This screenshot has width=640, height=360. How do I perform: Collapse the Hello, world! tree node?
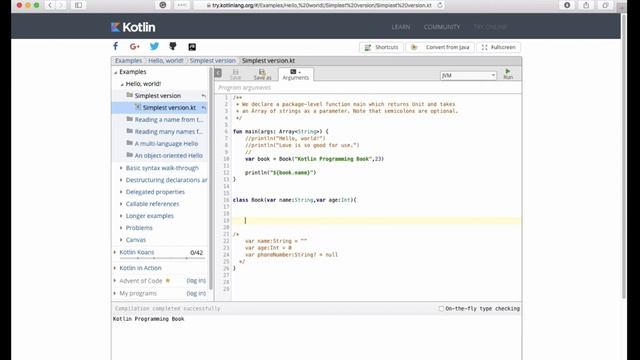(122, 84)
